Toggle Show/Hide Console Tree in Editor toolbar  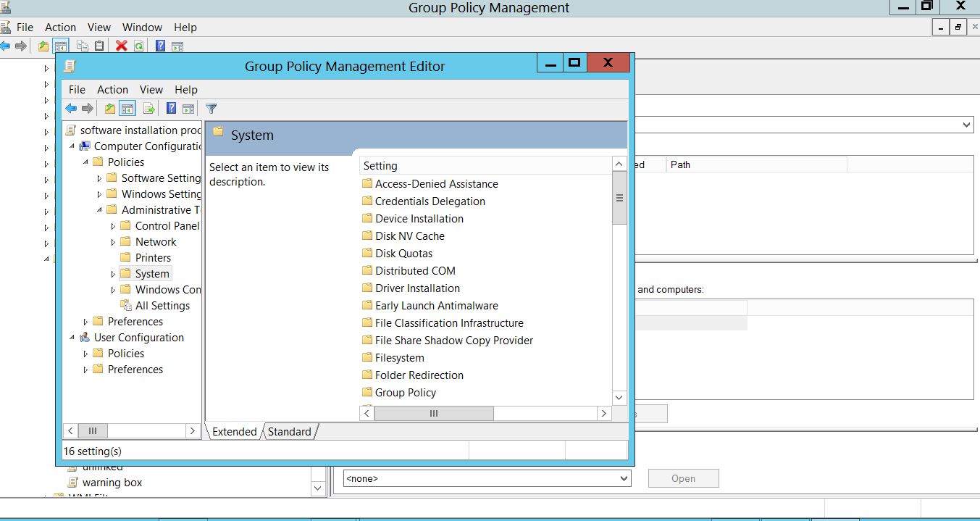[127, 109]
